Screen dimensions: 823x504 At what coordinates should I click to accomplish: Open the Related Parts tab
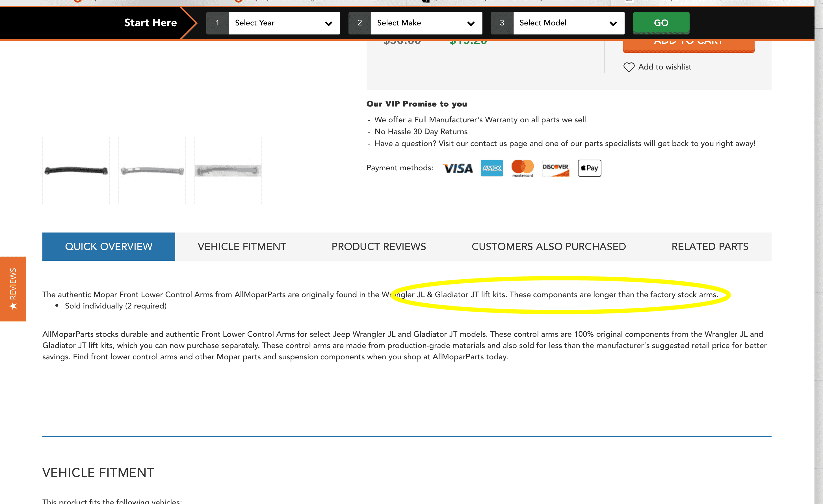click(710, 246)
